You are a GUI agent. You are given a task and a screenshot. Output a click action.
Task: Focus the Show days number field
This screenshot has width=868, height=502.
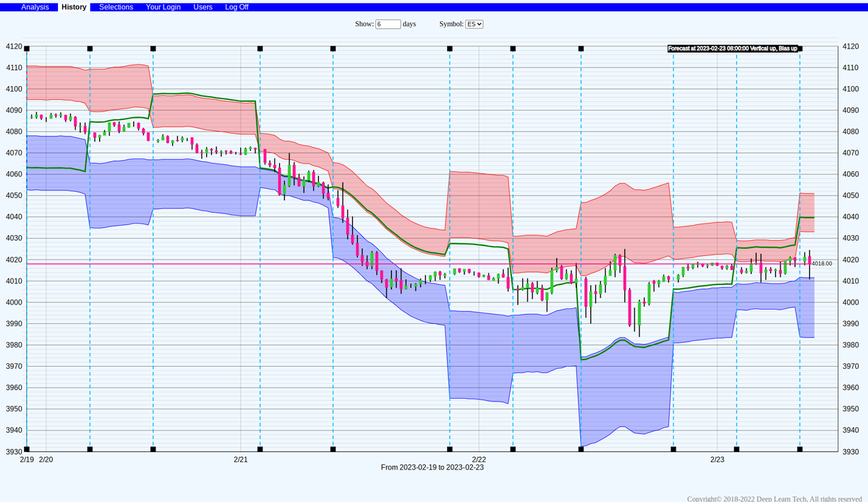tap(388, 24)
